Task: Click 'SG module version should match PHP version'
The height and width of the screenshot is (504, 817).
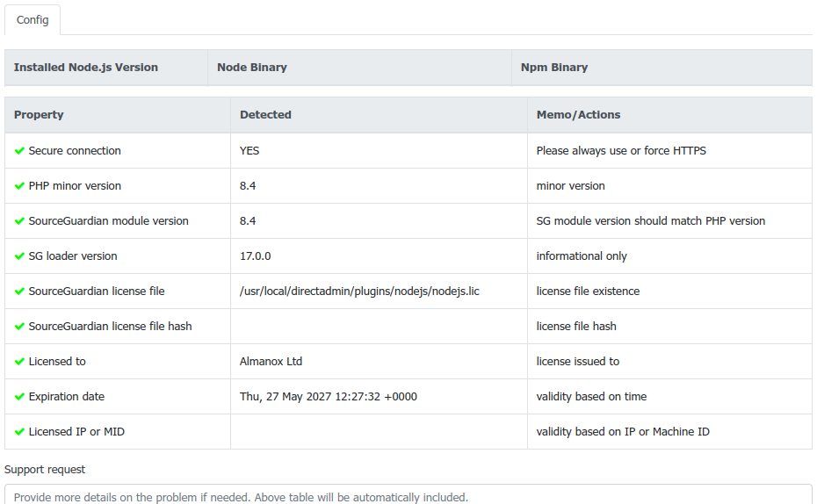Action: [x=651, y=221]
